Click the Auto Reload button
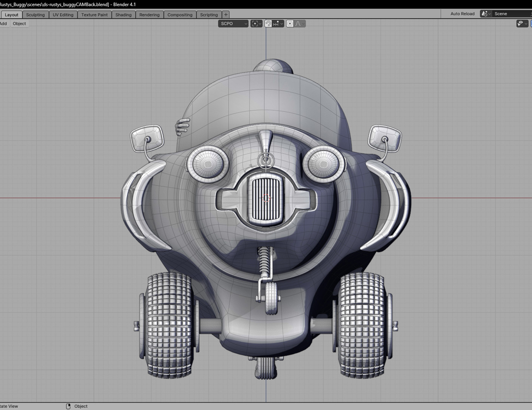The height and width of the screenshot is (410, 532). click(x=462, y=14)
